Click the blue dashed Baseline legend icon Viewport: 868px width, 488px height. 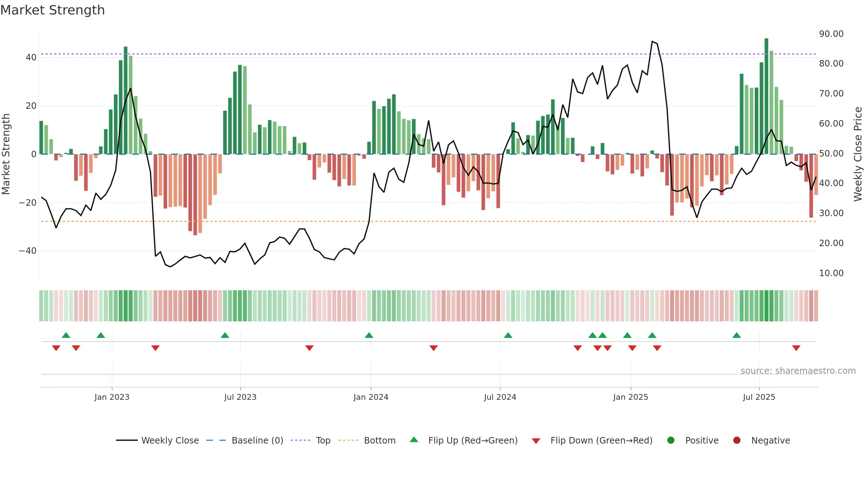pyautogui.click(x=216, y=440)
